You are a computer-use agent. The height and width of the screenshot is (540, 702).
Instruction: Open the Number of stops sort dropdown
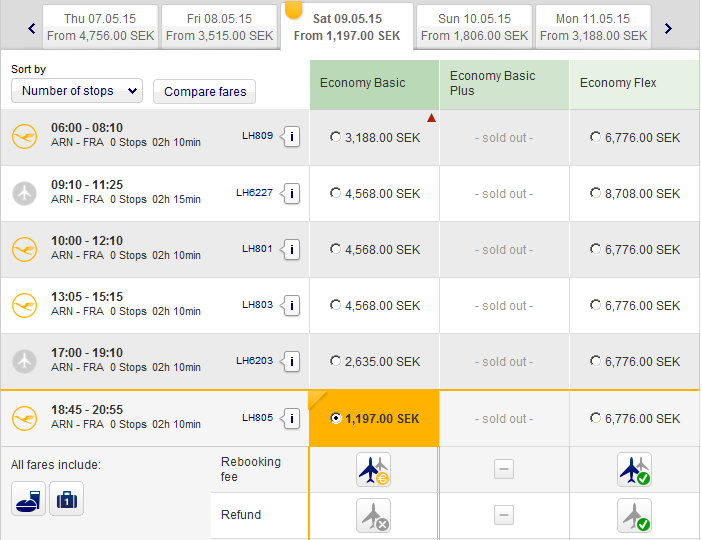[77, 91]
